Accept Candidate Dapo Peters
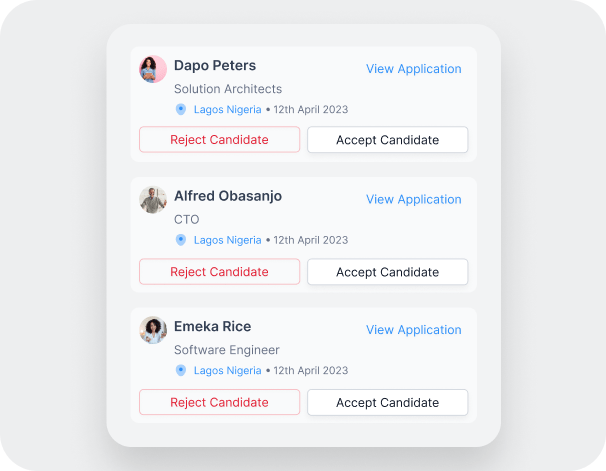 (x=388, y=139)
